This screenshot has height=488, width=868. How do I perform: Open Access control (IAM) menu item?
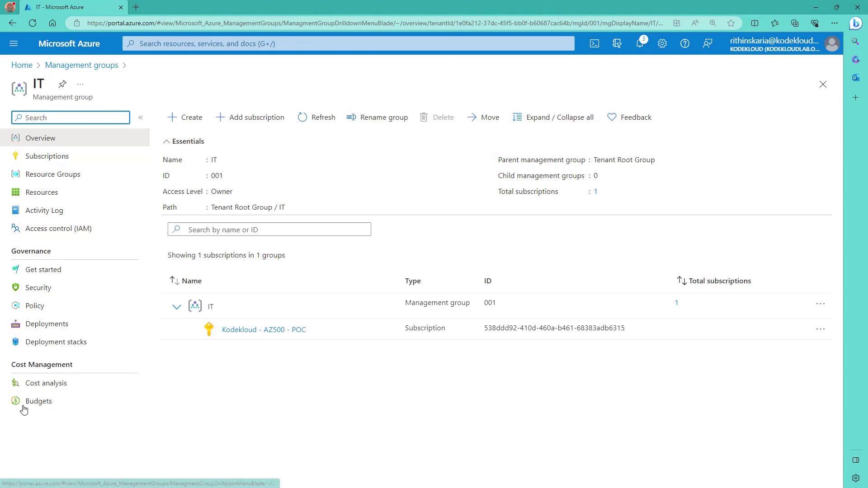(x=58, y=228)
